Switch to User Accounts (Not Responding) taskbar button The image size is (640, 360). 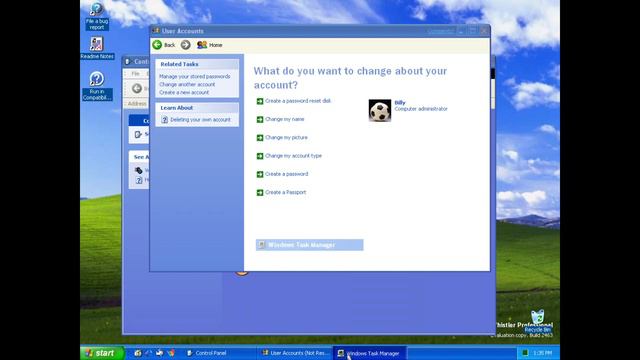pyautogui.click(x=296, y=353)
